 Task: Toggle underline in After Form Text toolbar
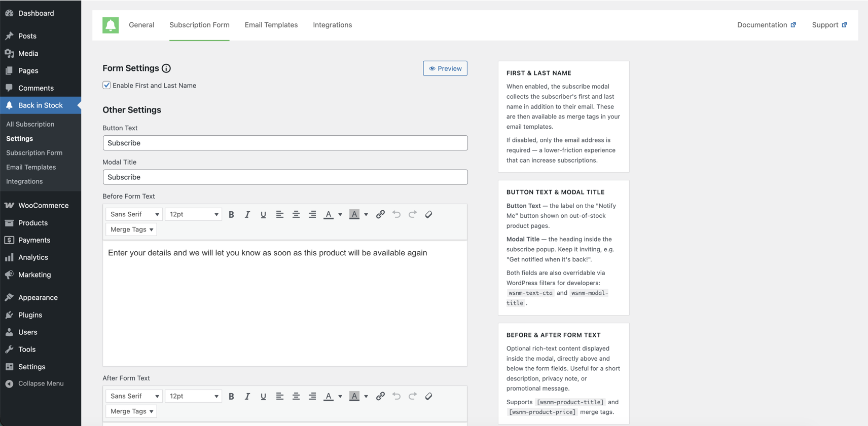(263, 396)
